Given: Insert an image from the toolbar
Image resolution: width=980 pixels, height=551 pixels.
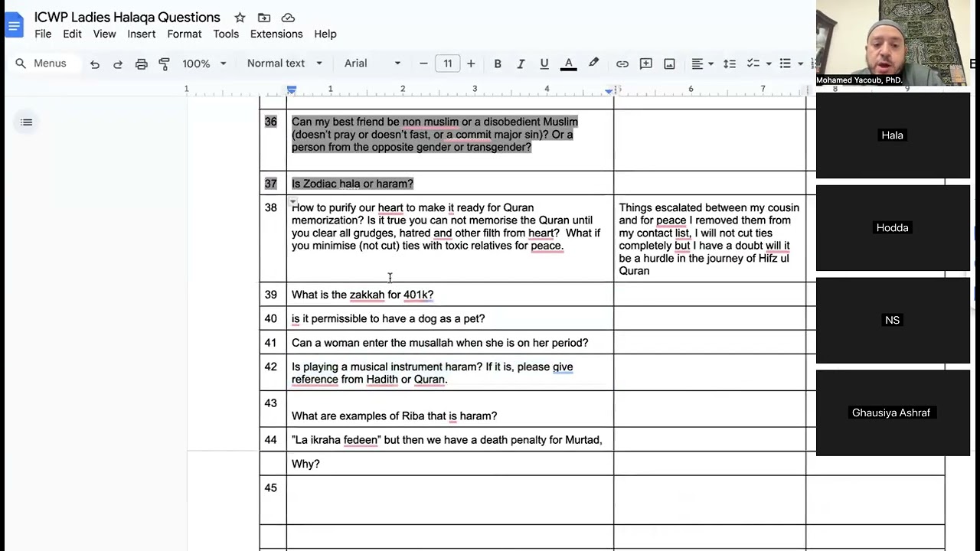Looking at the screenshot, I should (x=669, y=64).
